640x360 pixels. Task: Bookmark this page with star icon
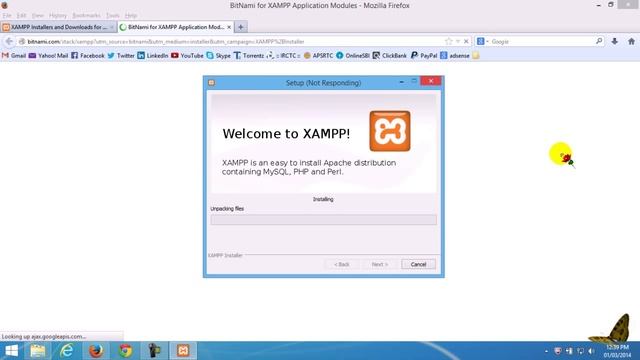pyautogui.click(x=449, y=41)
